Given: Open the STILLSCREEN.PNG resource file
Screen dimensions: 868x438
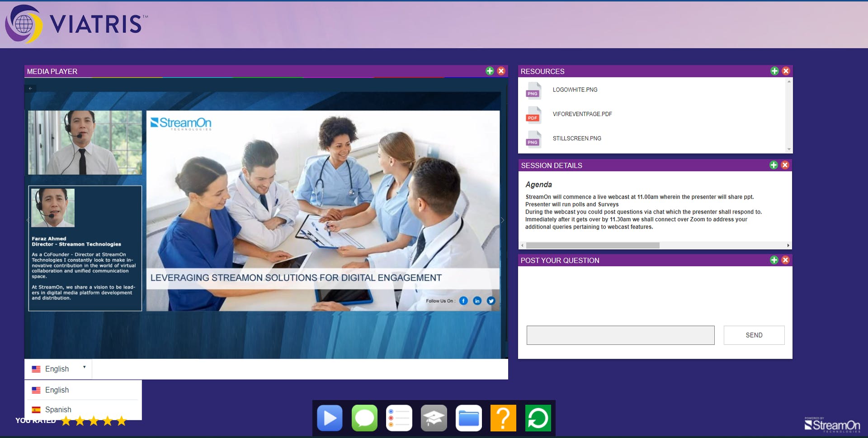Looking at the screenshot, I should coord(577,139).
